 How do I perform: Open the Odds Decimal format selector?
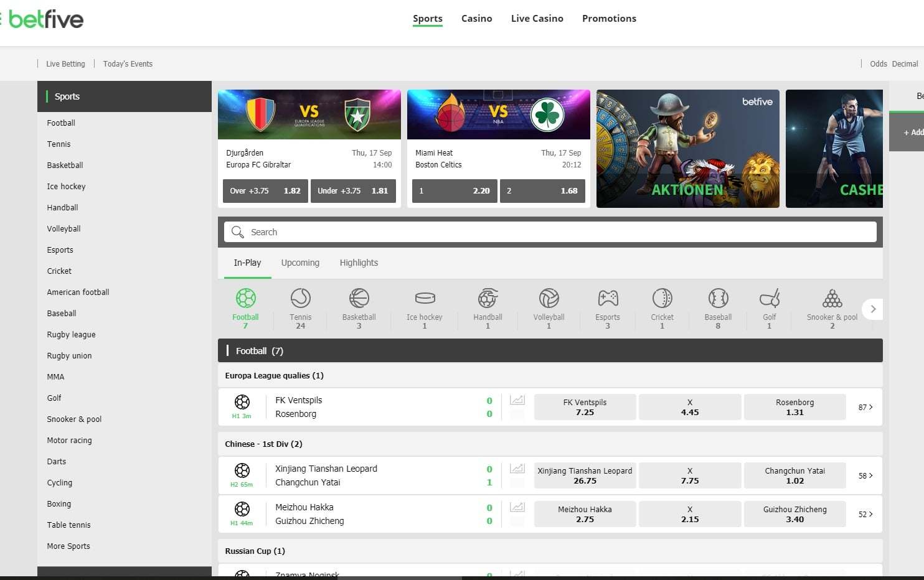(x=893, y=63)
